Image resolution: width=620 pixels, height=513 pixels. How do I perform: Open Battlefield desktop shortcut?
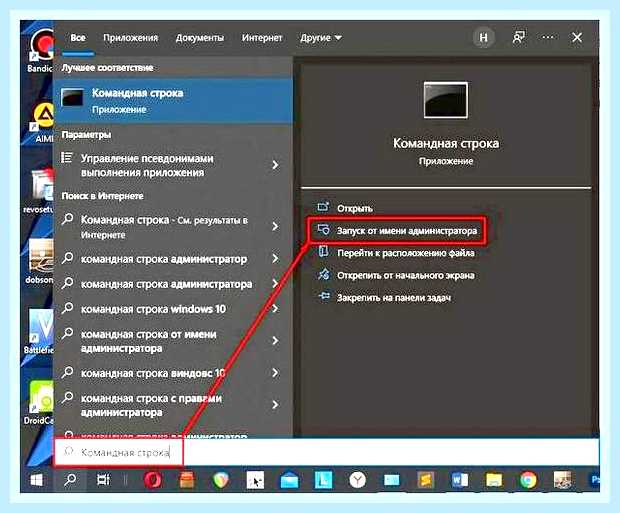(x=40, y=331)
